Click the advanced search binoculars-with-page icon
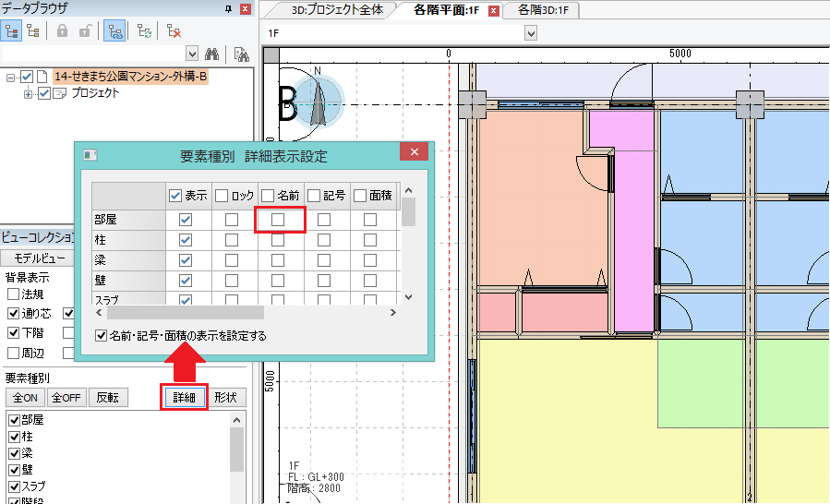 pos(241,54)
